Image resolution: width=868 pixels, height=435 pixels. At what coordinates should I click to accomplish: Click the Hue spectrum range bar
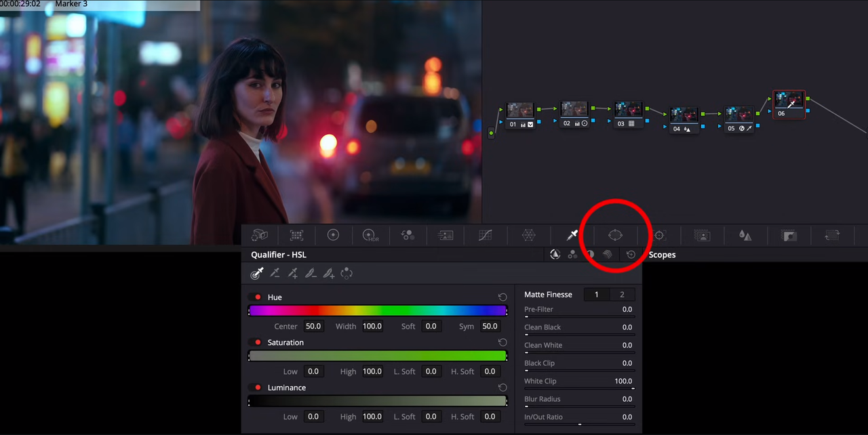click(378, 311)
